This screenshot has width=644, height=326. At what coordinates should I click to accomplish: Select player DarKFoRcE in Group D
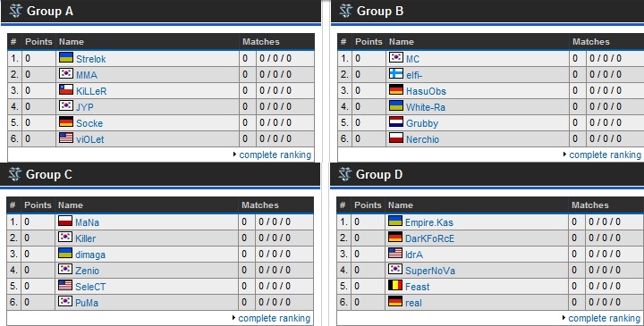click(x=429, y=238)
